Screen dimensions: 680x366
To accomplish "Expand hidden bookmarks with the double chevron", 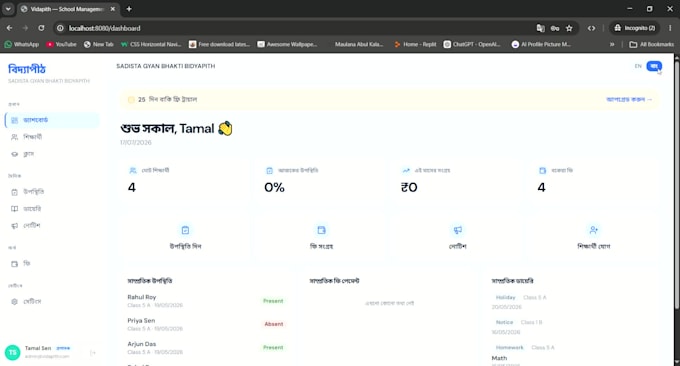I will tap(612, 44).
